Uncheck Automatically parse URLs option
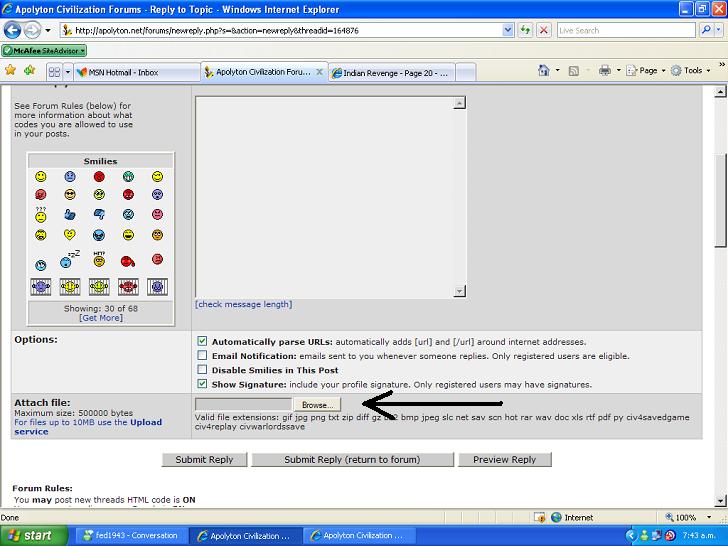The image size is (728, 546). point(203,341)
